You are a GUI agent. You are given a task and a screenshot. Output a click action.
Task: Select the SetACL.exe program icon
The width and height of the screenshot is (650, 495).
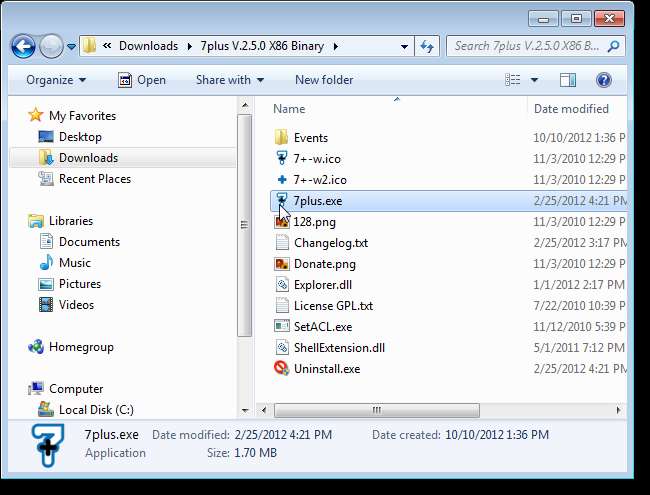pos(281,326)
